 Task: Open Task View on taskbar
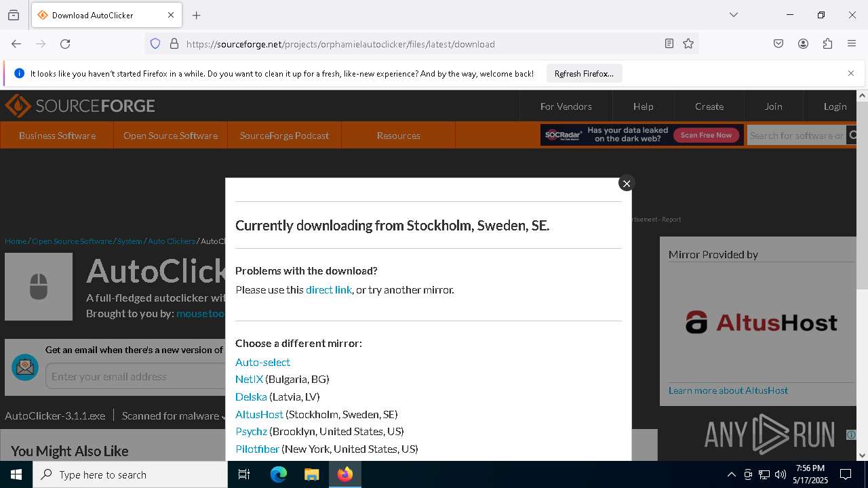point(244,474)
